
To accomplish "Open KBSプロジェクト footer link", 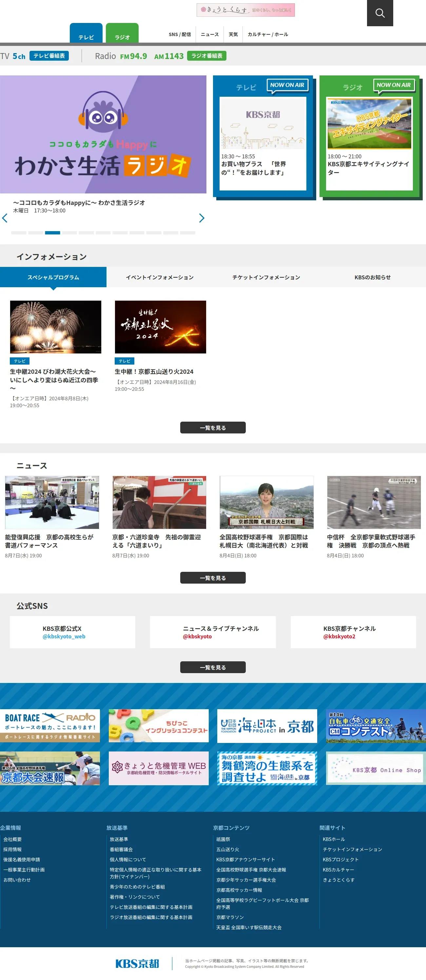I will point(341,860).
